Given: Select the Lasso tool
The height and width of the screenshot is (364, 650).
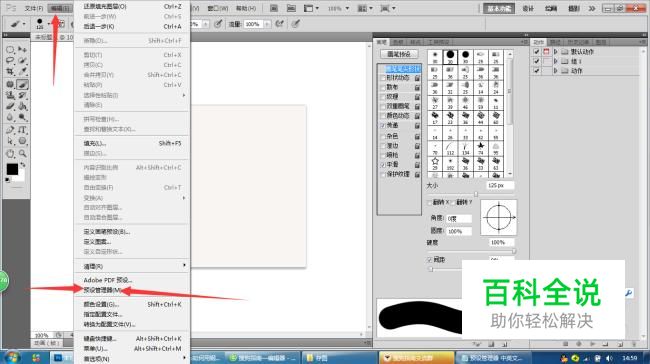Looking at the screenshot, I should (10, 61).
